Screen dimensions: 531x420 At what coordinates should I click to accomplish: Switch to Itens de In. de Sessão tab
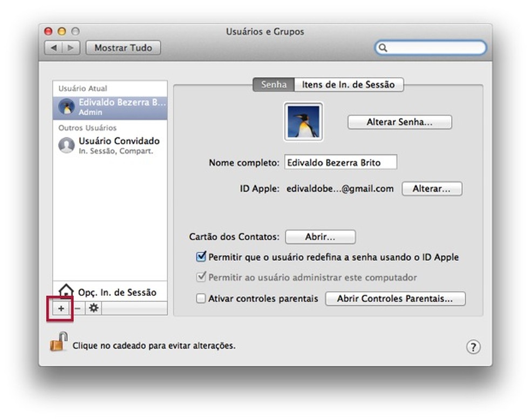349,84
